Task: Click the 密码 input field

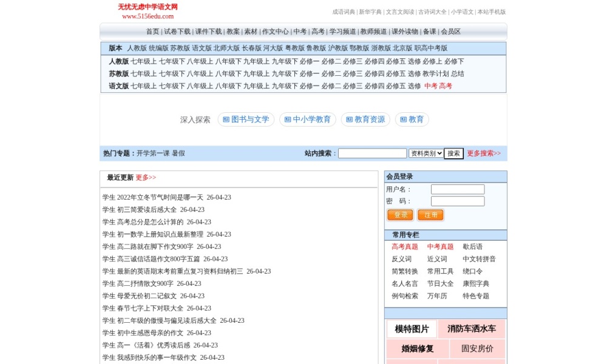Action: tap(458, 201)
